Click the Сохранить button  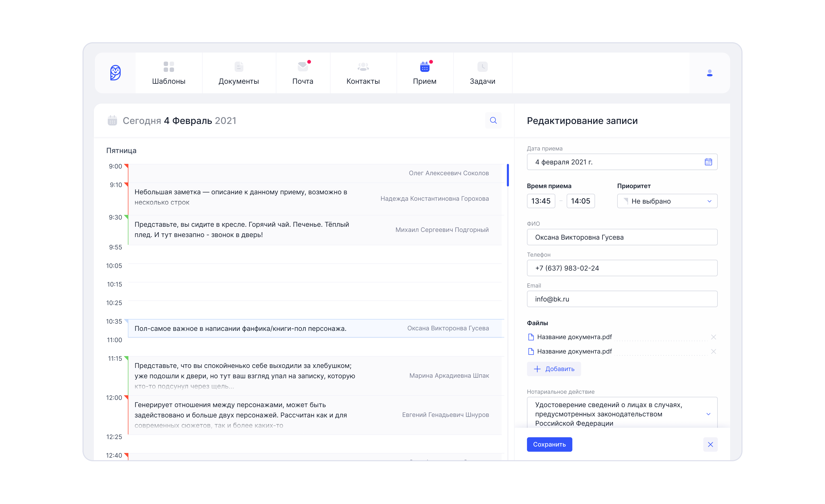(549, 444)
